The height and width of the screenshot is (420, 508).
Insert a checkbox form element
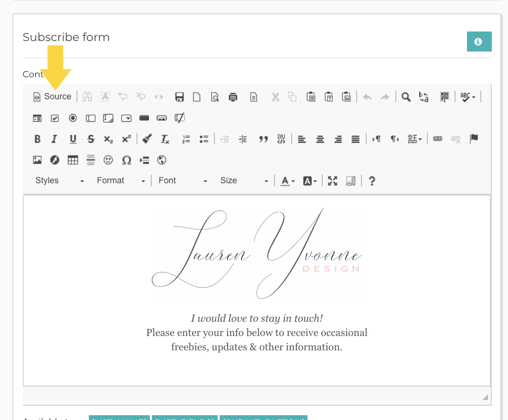[55, 118]
